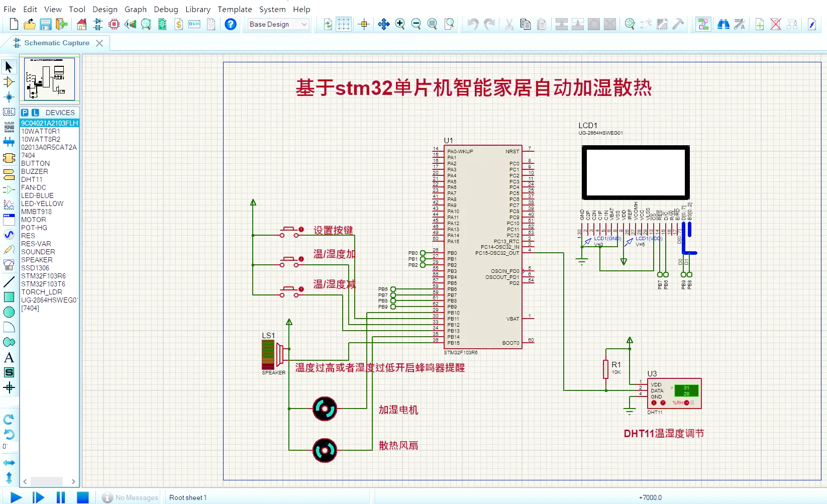The width and height of the screenshot is (827, 504).
Task: Zoom out with magnifier minus icon
Action: [416, 24]
